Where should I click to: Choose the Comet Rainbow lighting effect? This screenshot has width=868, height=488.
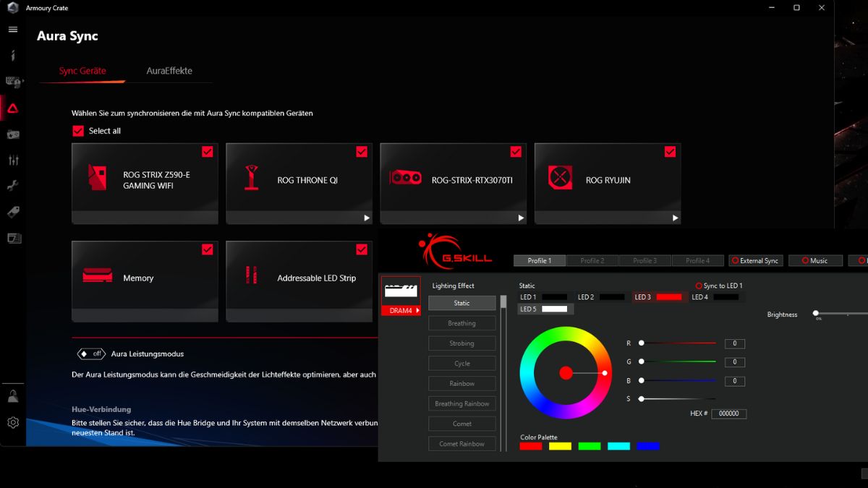coord(462,444)
